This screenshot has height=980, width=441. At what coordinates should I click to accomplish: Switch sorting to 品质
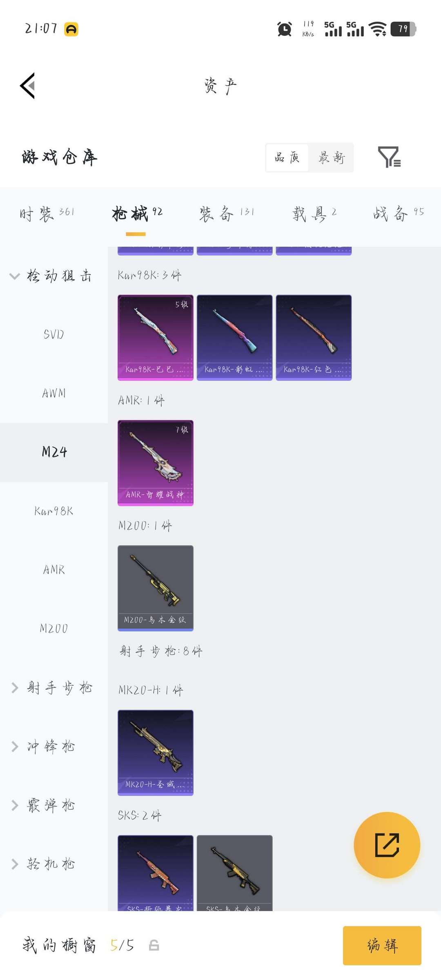pyautogui.click(x=287, y=157)
